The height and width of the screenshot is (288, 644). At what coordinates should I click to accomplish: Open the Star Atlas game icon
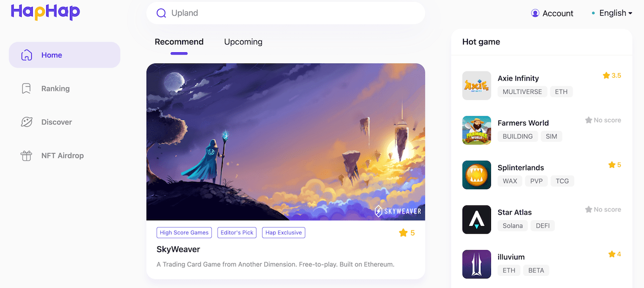pos(476,220)
